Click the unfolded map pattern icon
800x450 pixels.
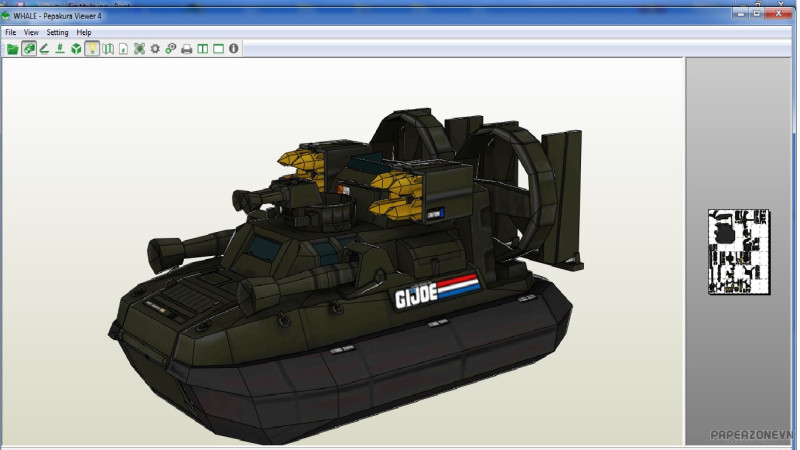click(x=108, y=48)
